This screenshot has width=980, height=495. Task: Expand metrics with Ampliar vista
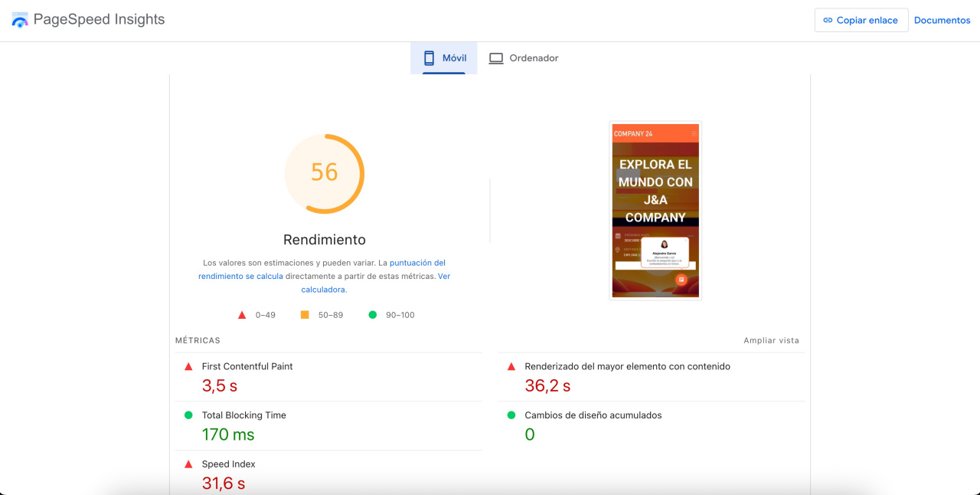[771, 340]
